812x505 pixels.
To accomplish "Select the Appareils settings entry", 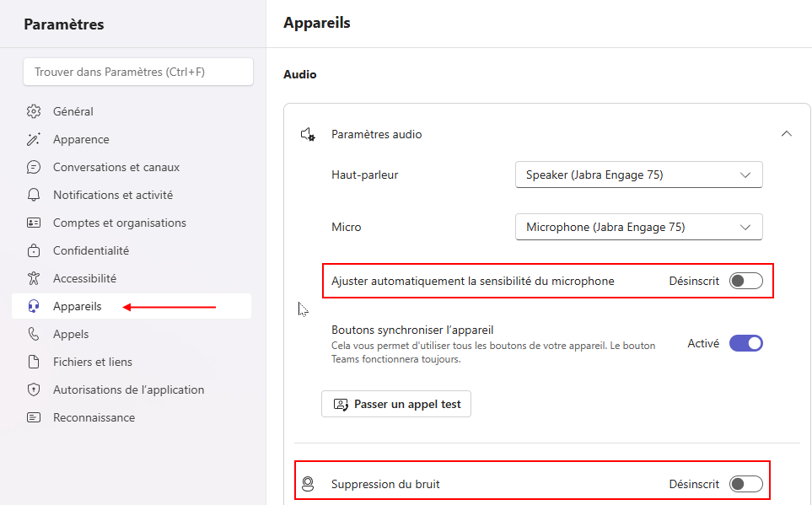I will click(x=132, y=306).
